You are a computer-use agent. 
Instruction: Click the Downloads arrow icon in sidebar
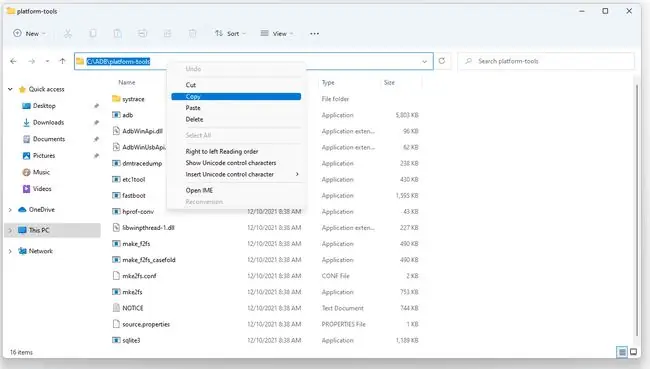(x=26, y=122)
